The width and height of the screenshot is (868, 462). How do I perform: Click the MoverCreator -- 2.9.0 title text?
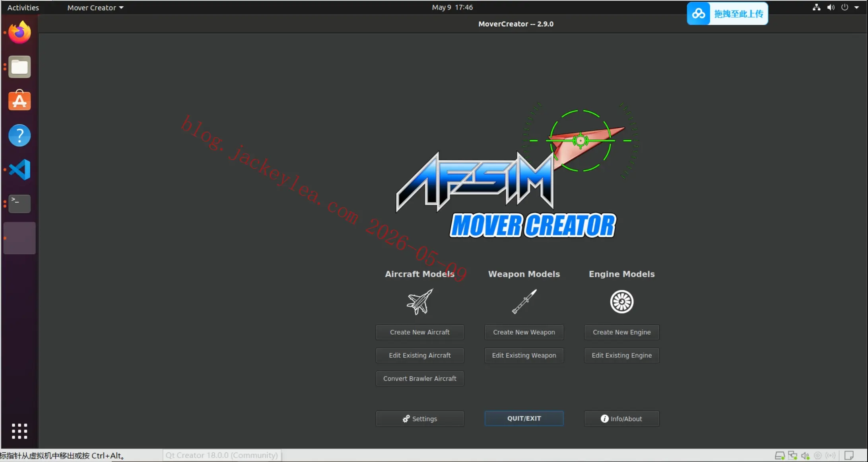click(x=516, y=24)
